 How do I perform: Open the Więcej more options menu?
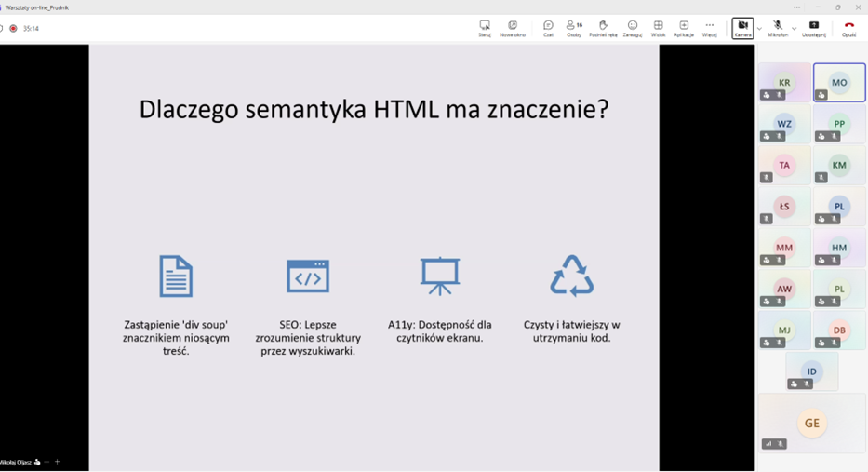coord(710,28)
